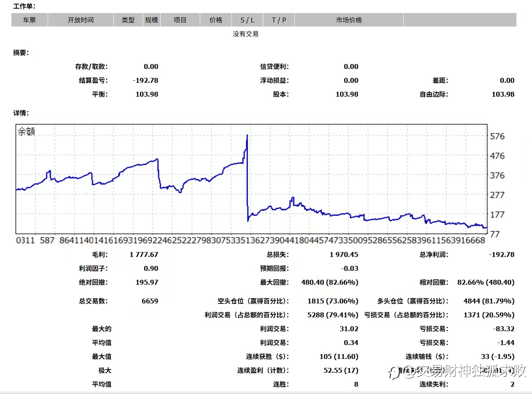Click the largest loss trade value -83.32
This screenshot has width=532, height=394.
coord(503,329)
